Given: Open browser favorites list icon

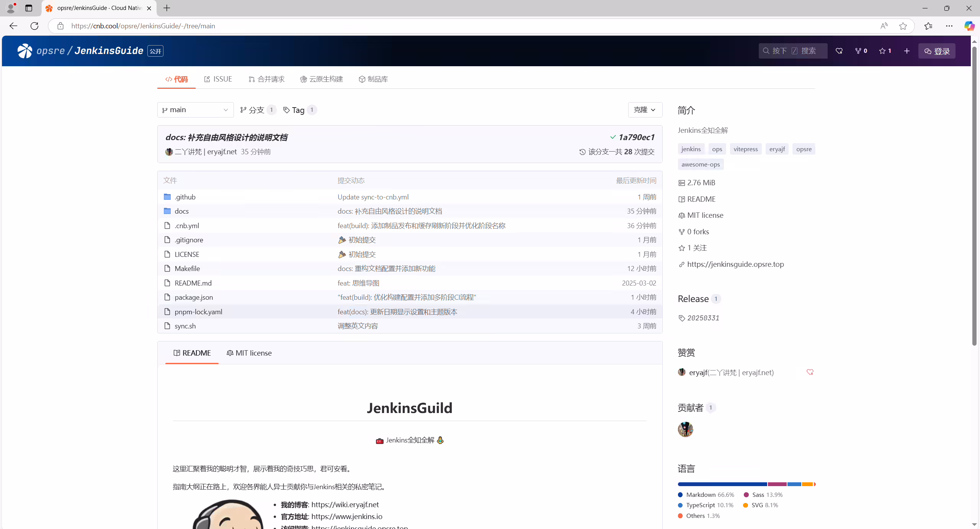Looking at the screenshot, I should [928, 26].
